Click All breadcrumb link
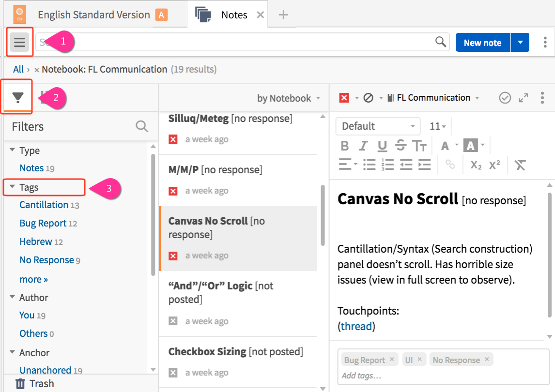 [x=18, y=69]
